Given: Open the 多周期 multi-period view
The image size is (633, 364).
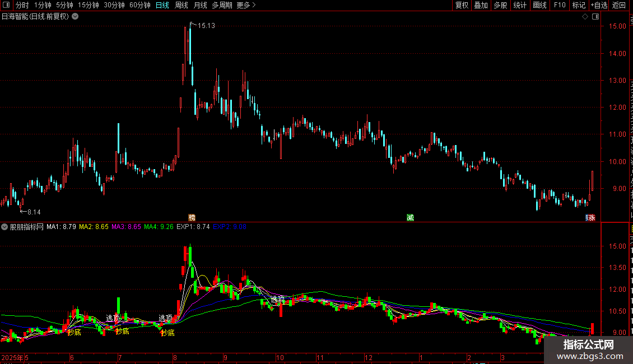Looking at the screenshot, I should click(x=222, y=5).
